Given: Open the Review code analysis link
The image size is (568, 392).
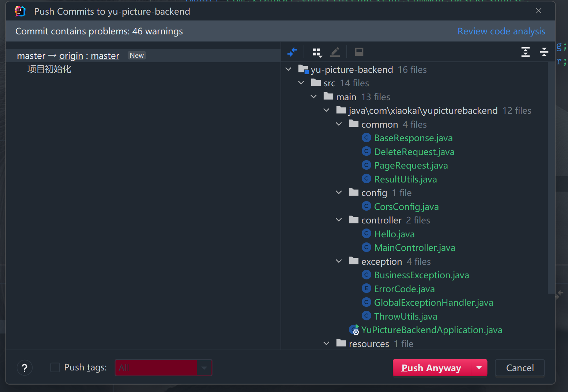Looking at the screenshot, I should click(x=501, y=31).
